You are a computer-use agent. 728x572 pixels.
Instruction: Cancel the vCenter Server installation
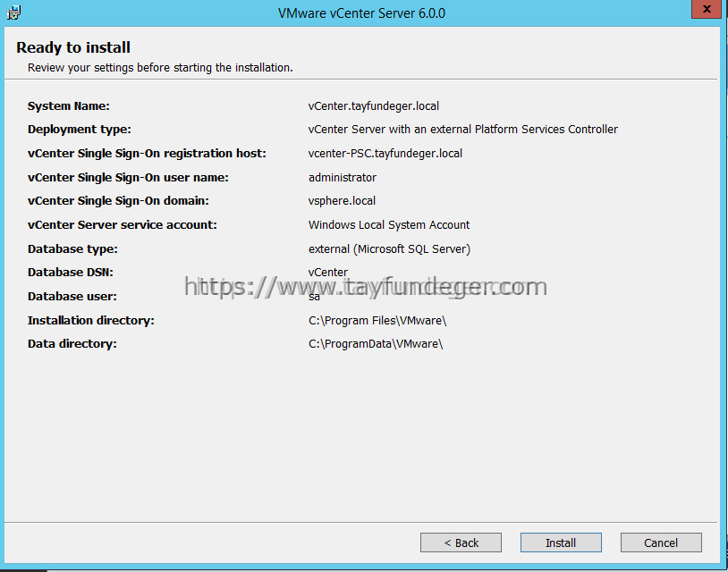click(661, 543)
